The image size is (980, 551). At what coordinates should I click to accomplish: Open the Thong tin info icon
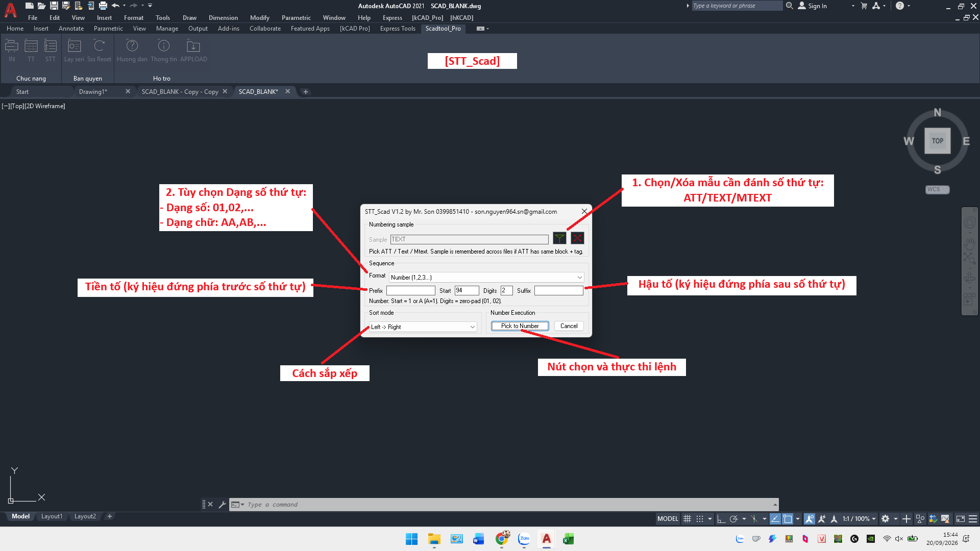click(x=164, y=51)
